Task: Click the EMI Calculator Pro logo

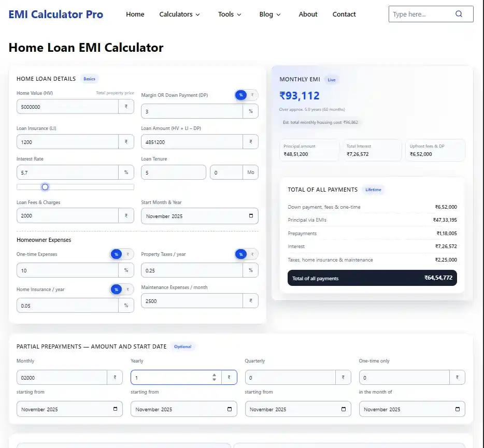Action: tap(55, 14)
